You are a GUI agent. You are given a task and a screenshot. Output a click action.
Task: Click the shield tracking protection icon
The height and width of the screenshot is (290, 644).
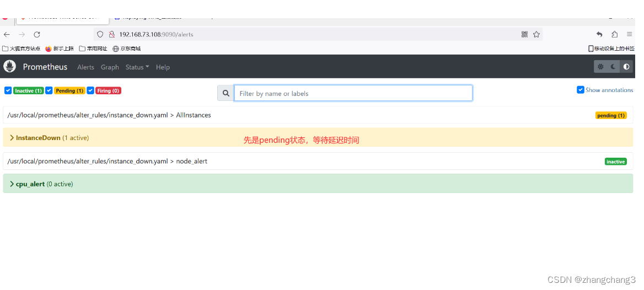100,35
